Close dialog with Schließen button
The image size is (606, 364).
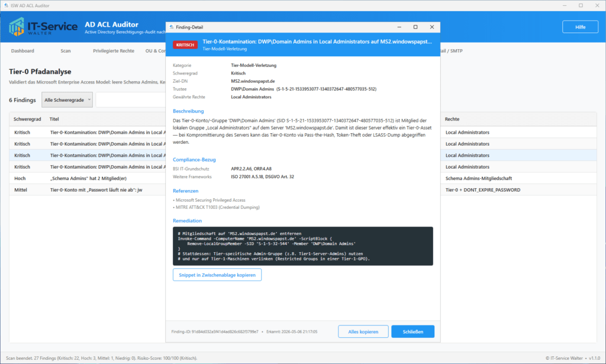point(412,331)
